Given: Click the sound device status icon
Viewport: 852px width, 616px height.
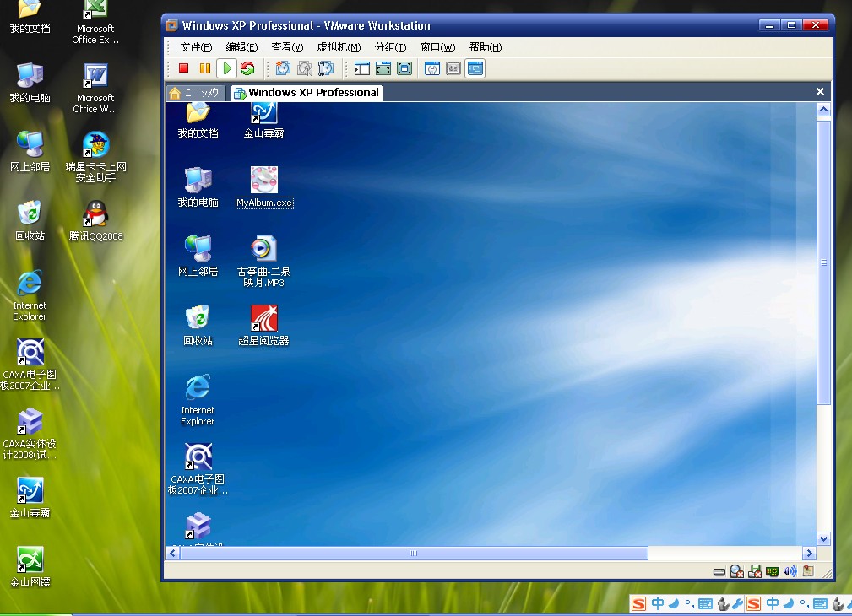Looking at the screenshot, I should tap(790, 571).
